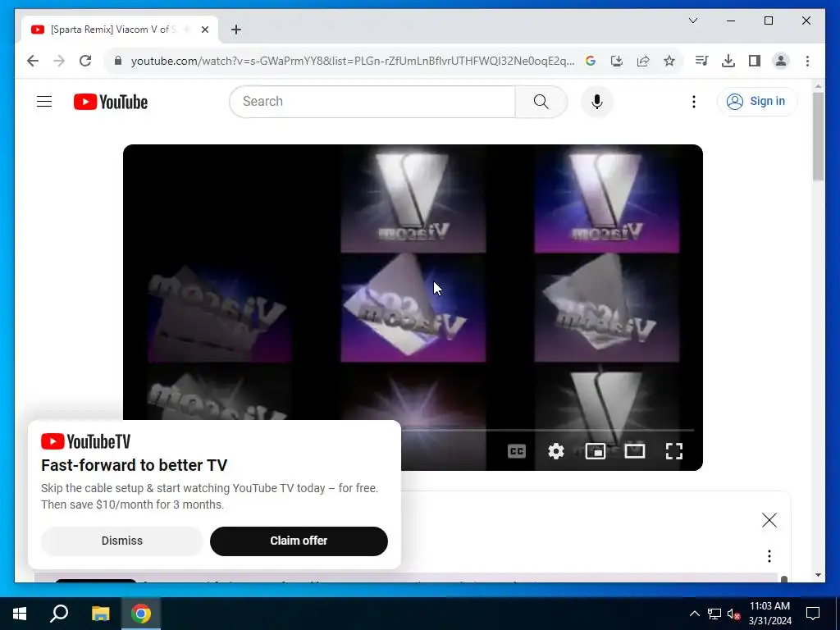The image size is (840, 630).
Task: Open network status tray icon
Action: [x=714, y=614]
